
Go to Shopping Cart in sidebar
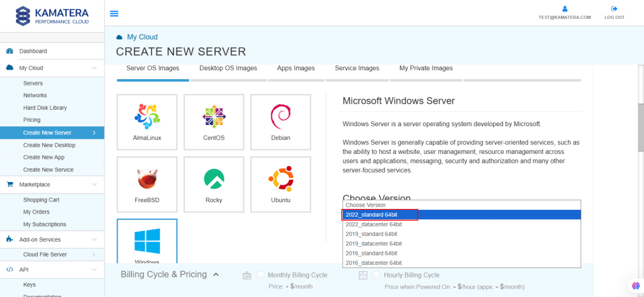(x=41, y=200)
